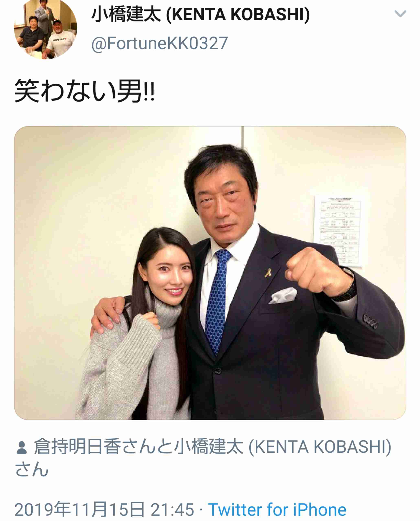Click the blue patterned necktie in the photo
420x521 pixels.
click(216, 300)
